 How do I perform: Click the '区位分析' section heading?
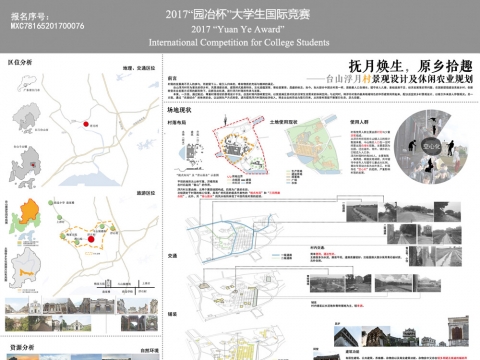[x=20, y=62]
